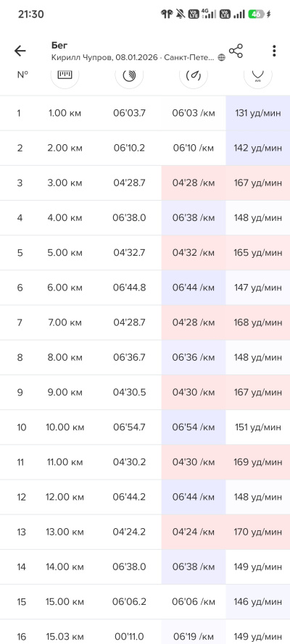Select the pace gauge column icon

(194, 75)
